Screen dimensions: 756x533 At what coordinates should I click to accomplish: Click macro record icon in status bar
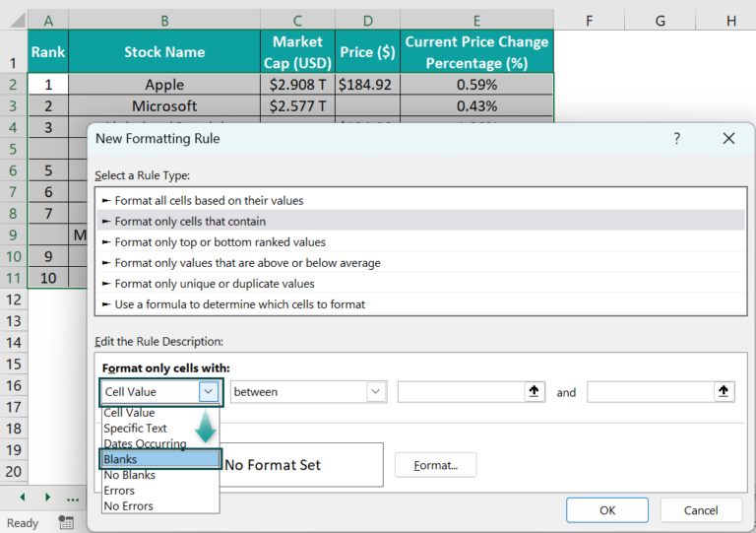66,522
